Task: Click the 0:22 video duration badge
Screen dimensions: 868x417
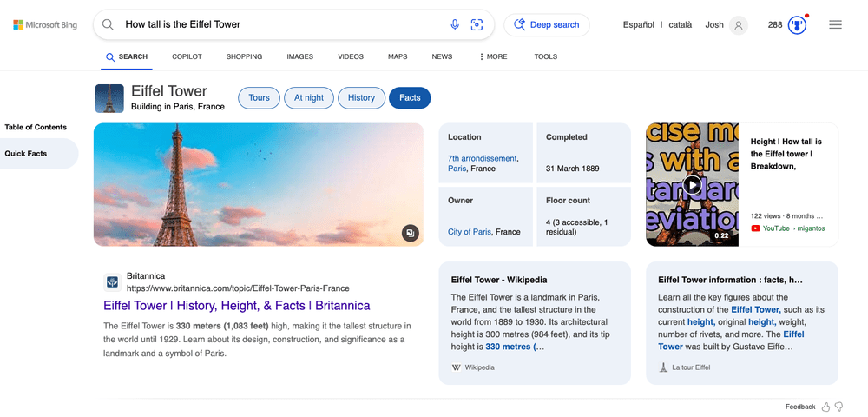Action: [x=721, y=235]
